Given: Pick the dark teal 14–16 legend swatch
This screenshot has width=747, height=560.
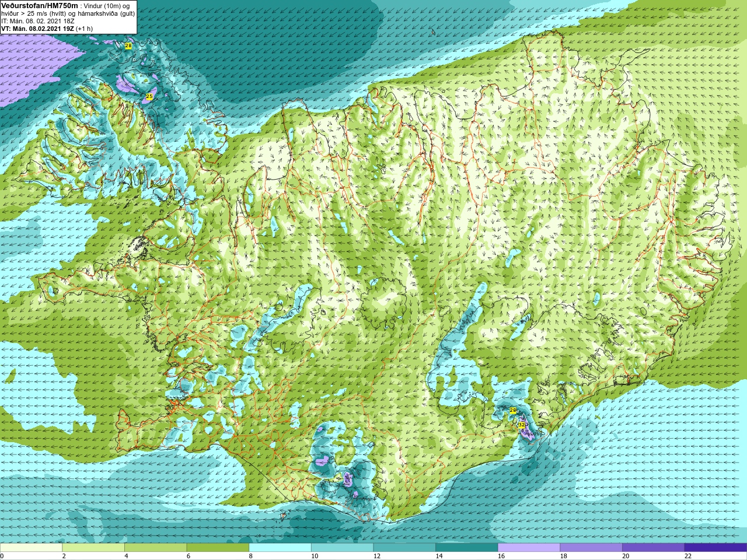Looking at the screenshot, I should coord(467,548).
